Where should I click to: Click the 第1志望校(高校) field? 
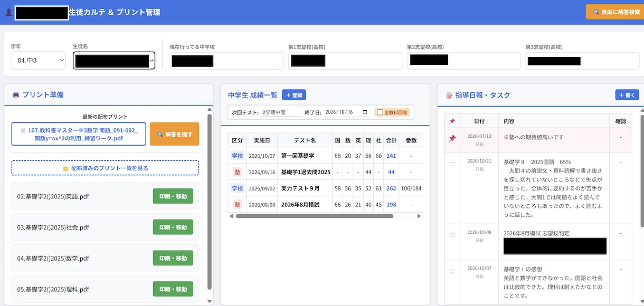tap(345, 61)
